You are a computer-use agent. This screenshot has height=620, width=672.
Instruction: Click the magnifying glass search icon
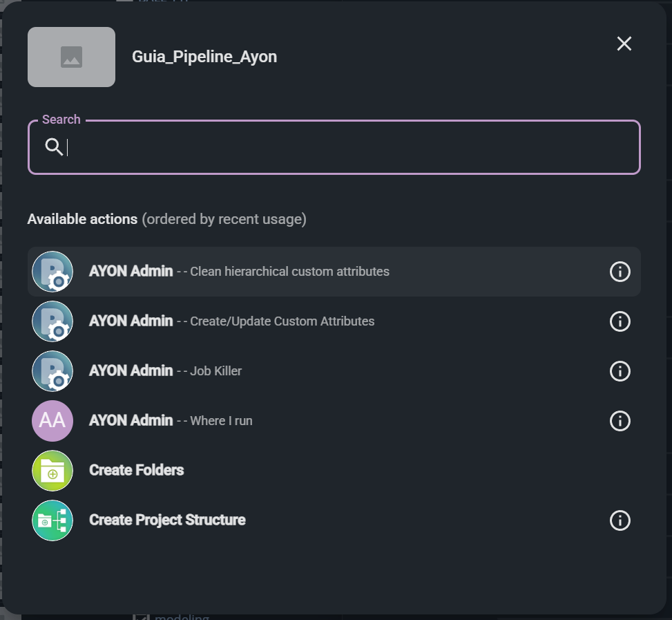[54, 147]
